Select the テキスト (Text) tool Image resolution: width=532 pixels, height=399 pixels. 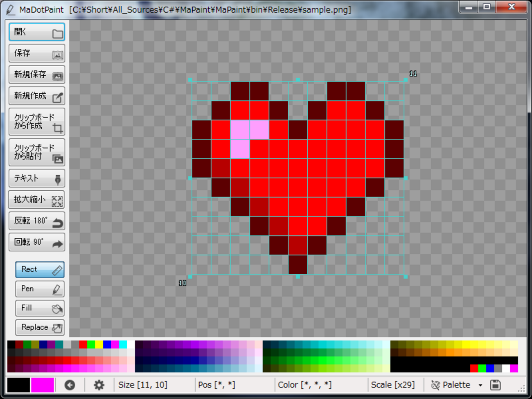(x=37, y=178)
